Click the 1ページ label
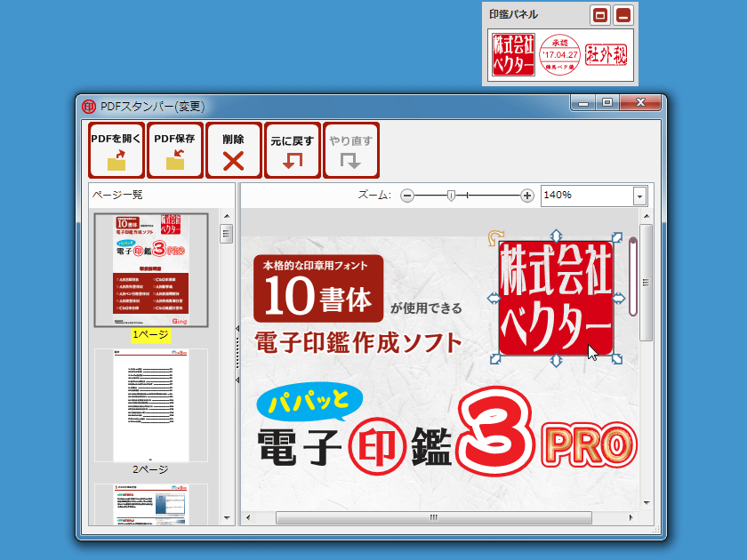This screenshot has height=560, width=747. click(150, 335)
